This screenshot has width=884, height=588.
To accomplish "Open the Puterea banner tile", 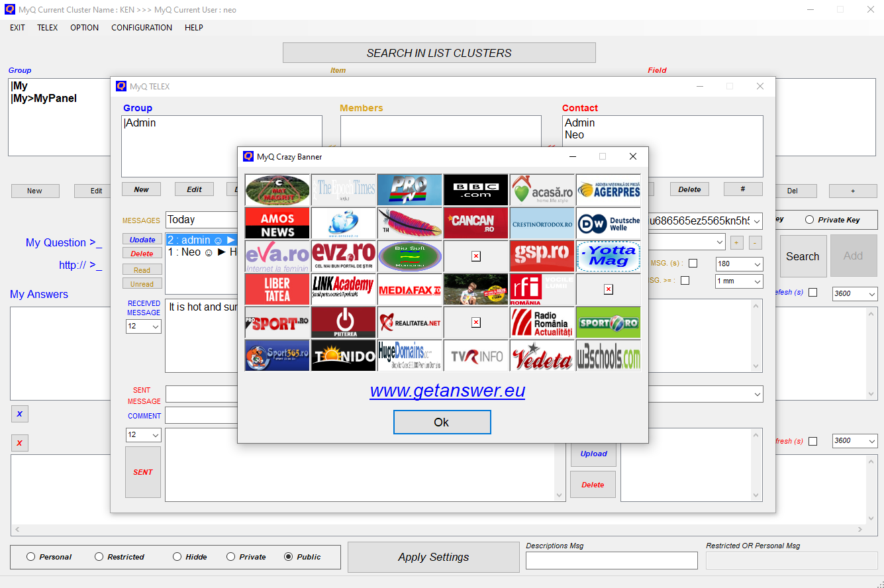I will tap(344, 322).
